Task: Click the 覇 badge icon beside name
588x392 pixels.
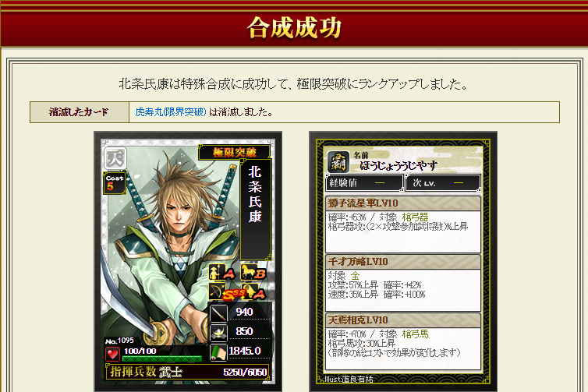Action: click(x=338, y=162)
